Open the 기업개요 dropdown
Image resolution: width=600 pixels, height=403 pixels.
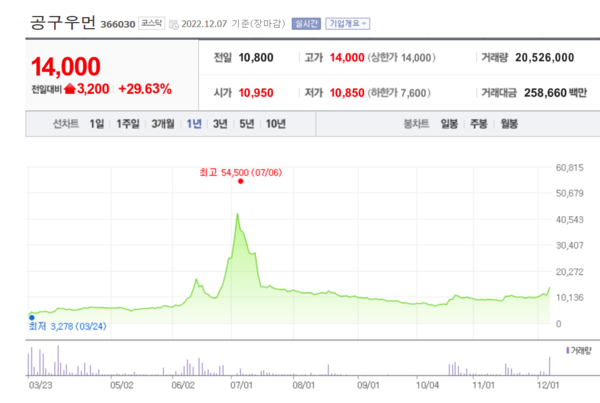point(347,24)
